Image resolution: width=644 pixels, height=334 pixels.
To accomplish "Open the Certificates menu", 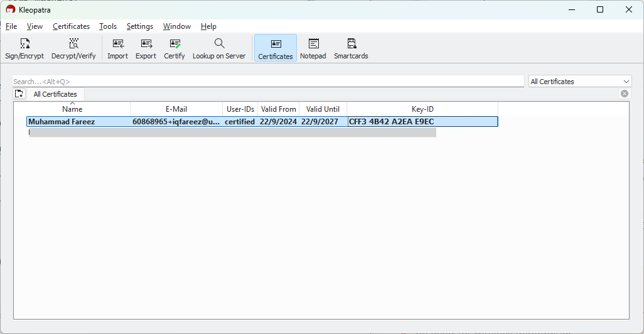I will [x=71, y=26].
